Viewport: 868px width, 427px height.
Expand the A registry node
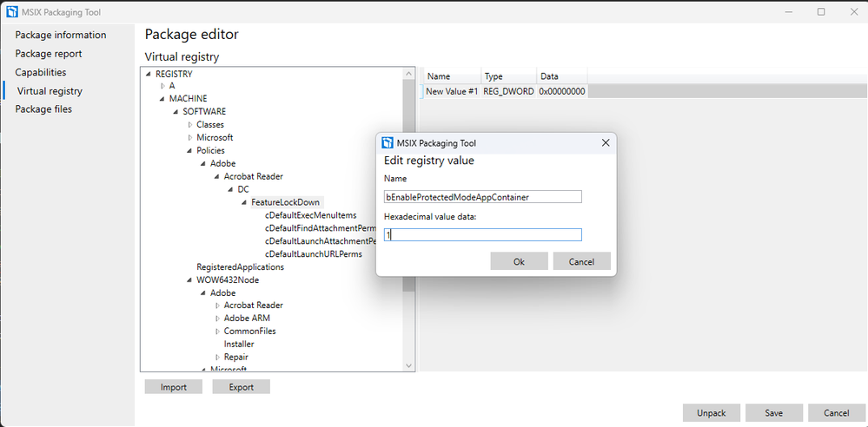pyautogui.click(x=162, y=86)
